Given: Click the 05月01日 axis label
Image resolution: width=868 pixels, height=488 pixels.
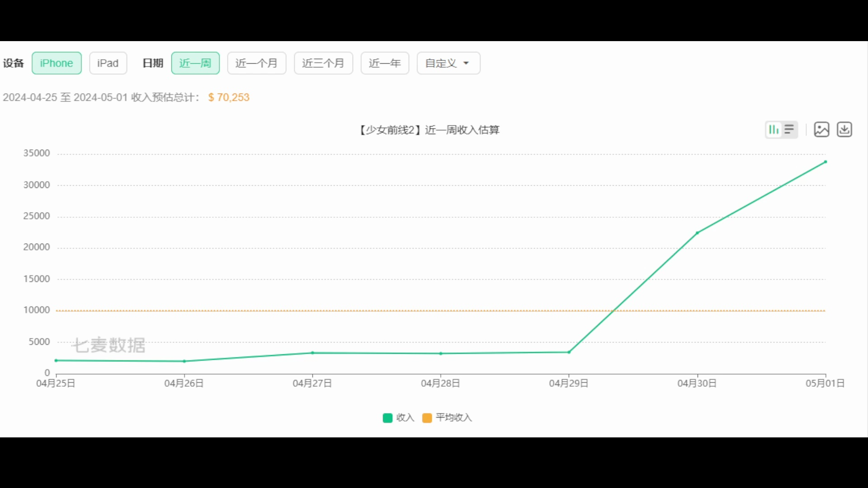Looking at the screenshot, I should [x=825, y=383].
